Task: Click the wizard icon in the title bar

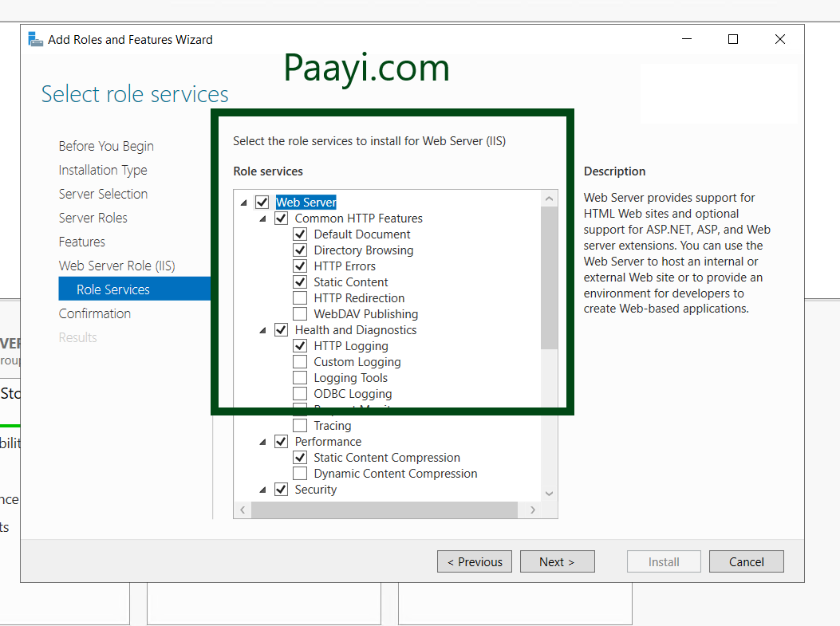Action: tap(35, 38)
